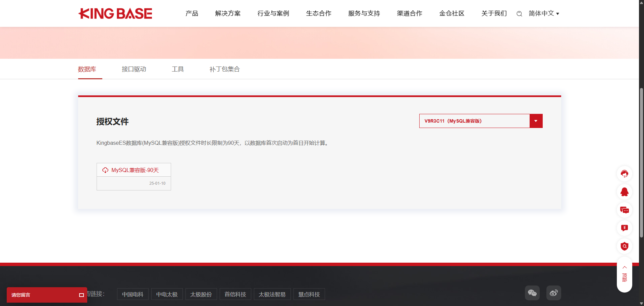Image resolution: width=644 pixels, height=306 pixels.
Task: Switch to the 数据库 tab
Action: coord(87,69)
